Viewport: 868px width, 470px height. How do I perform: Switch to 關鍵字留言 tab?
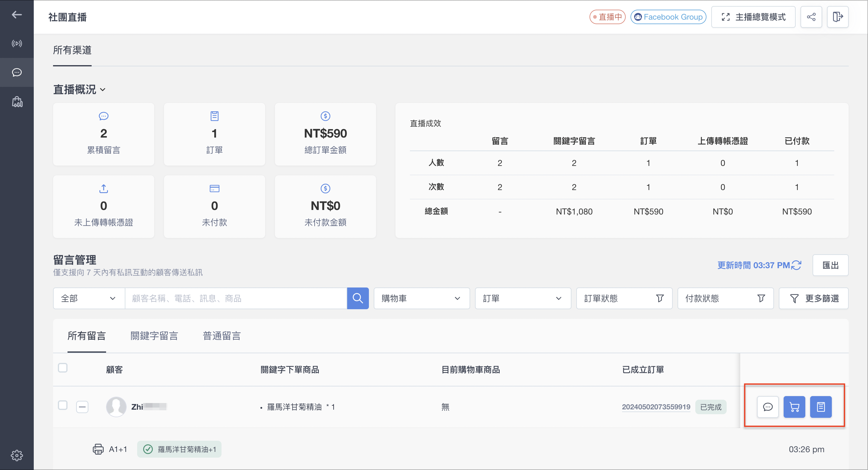(x=154, y=336)
